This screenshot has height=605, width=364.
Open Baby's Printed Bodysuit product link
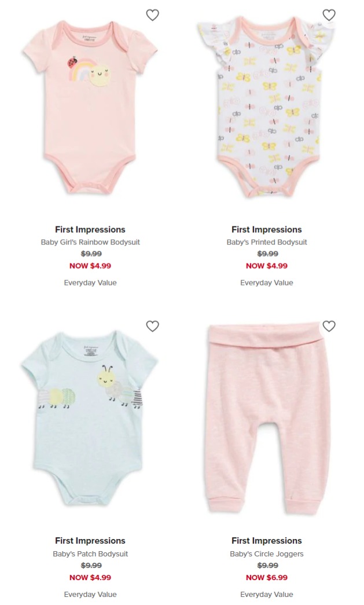[x=267, y=243]
